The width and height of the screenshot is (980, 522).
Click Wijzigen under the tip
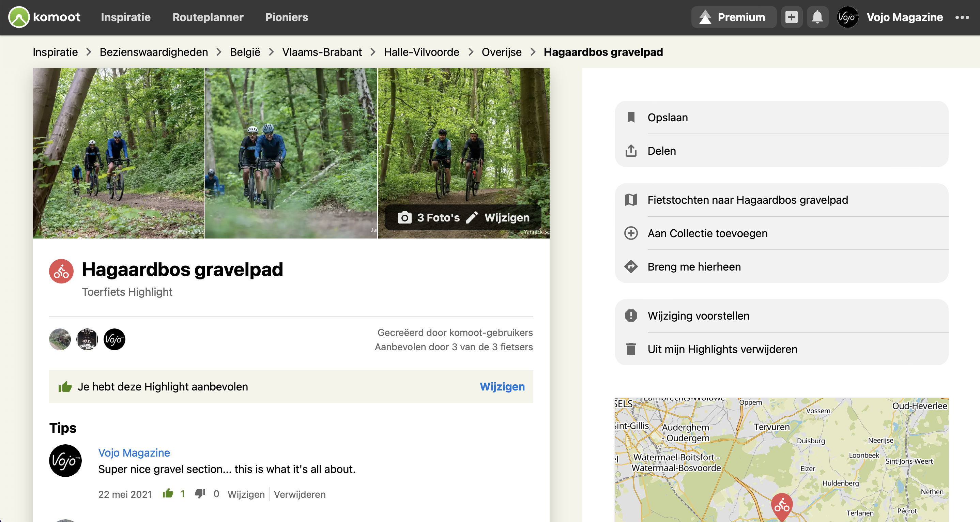246,494
